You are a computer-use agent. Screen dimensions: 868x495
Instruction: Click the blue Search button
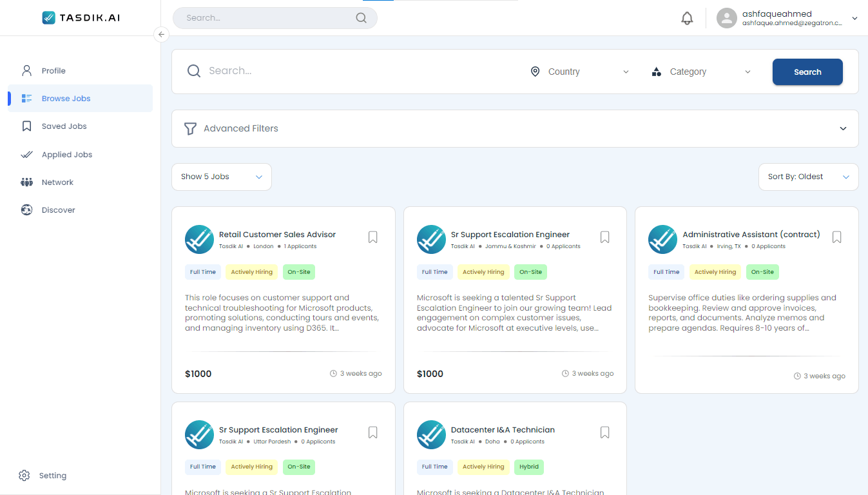click(807, 72)
